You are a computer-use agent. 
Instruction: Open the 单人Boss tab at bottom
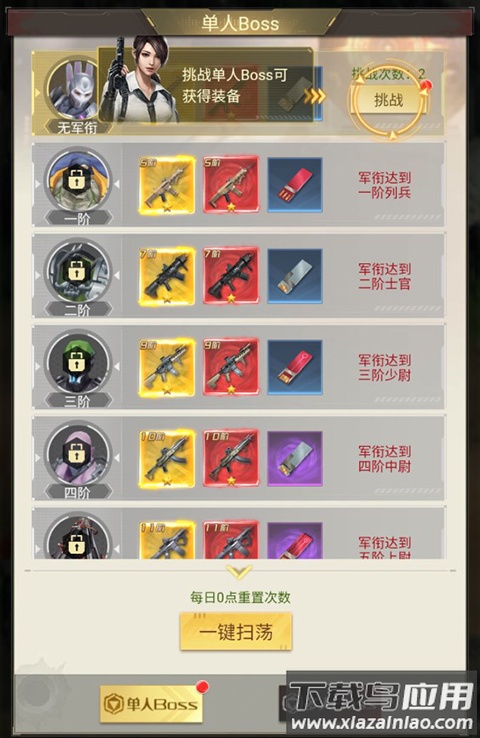coord(151,704)
